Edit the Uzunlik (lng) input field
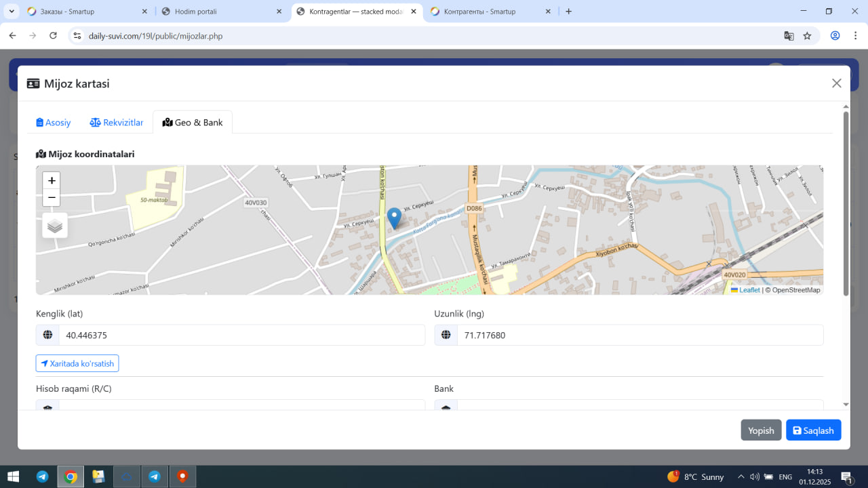The width and height of the screenshot is (868, 488). point(639,335)
